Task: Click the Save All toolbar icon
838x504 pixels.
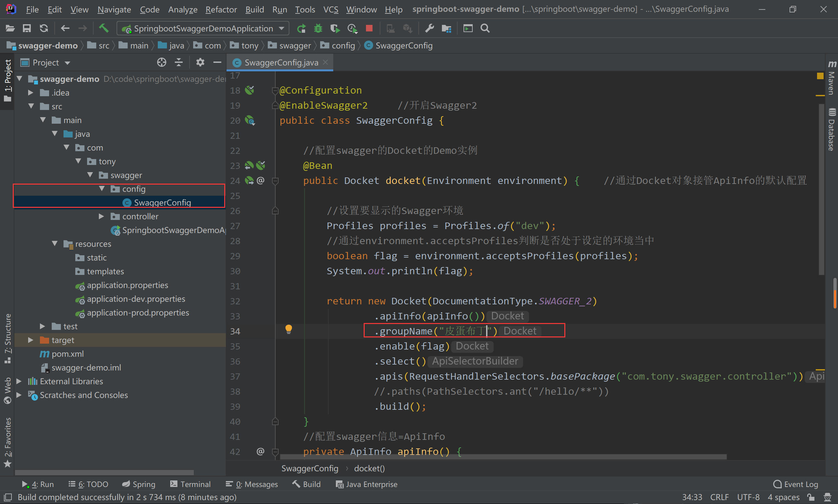Action: 27,28
